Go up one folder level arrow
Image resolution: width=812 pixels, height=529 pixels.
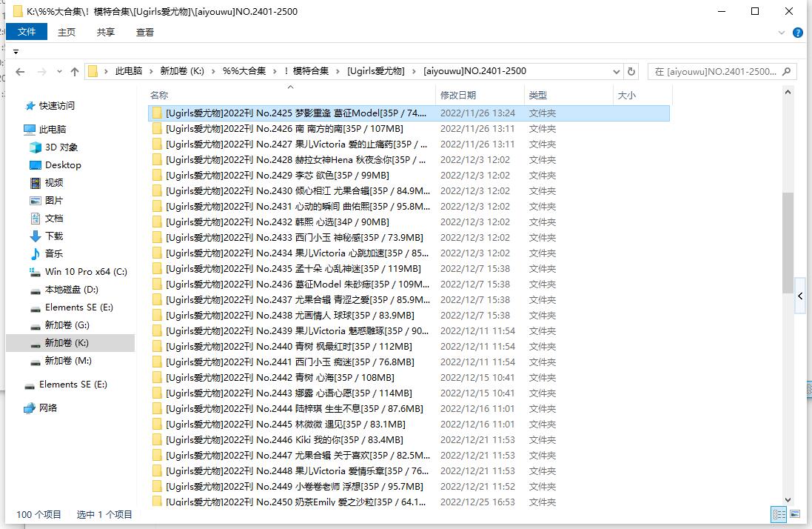point(75,72)
